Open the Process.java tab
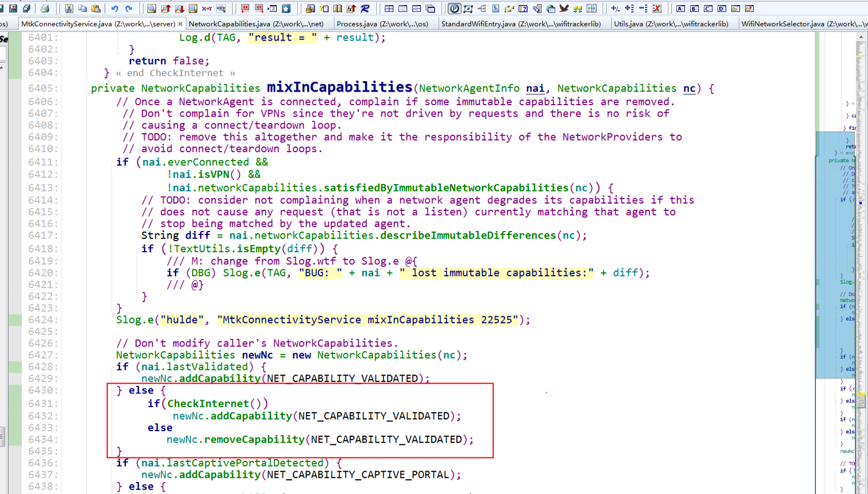Viewport: 868px width, 494px height. [383, 23]
